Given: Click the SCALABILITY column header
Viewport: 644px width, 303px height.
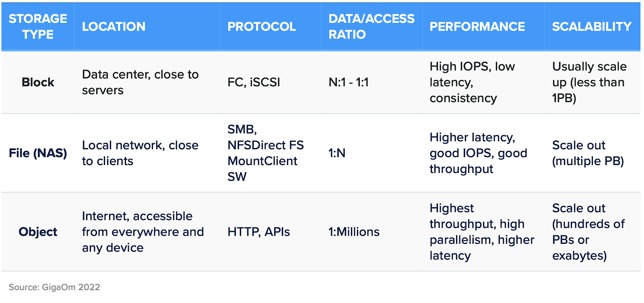Looking at the screenshot, I should tap(592, 27).
